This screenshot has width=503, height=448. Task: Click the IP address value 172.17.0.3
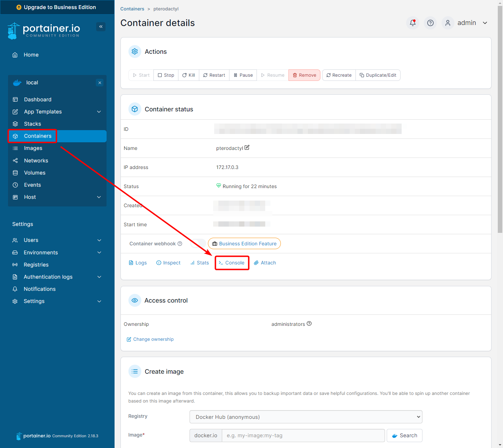click(x=227, y=167)
